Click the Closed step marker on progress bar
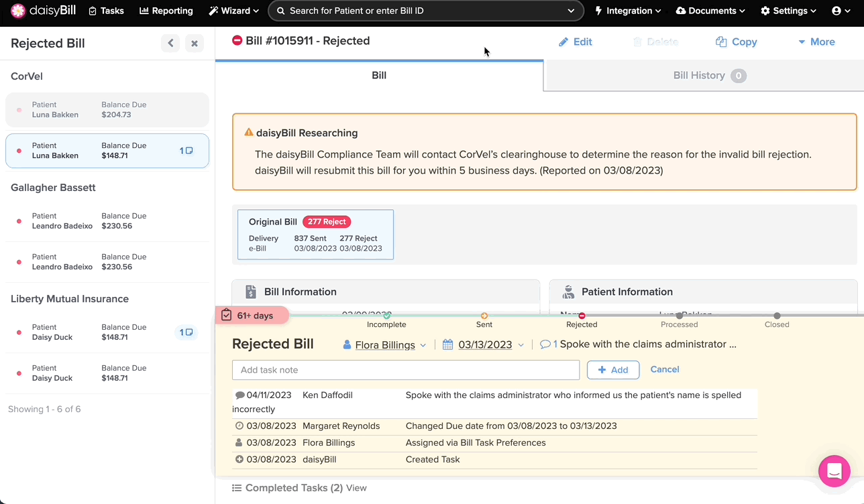 [777, 316]
